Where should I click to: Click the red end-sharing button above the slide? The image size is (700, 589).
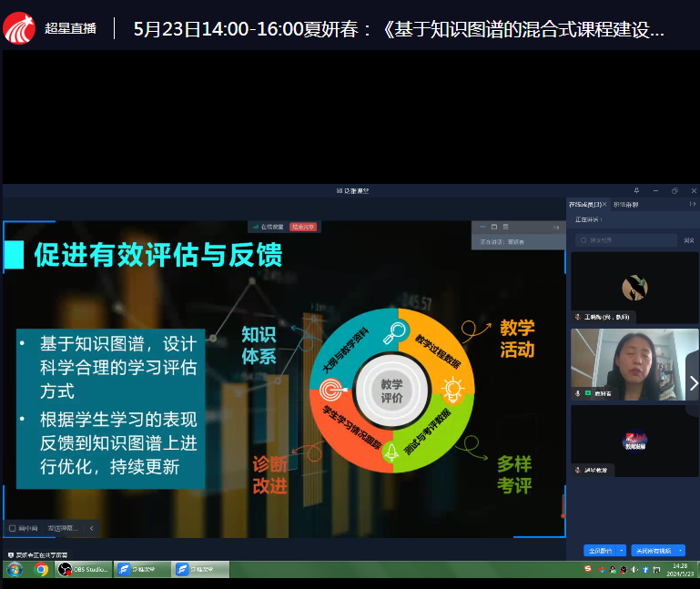(x=303, y=227)
